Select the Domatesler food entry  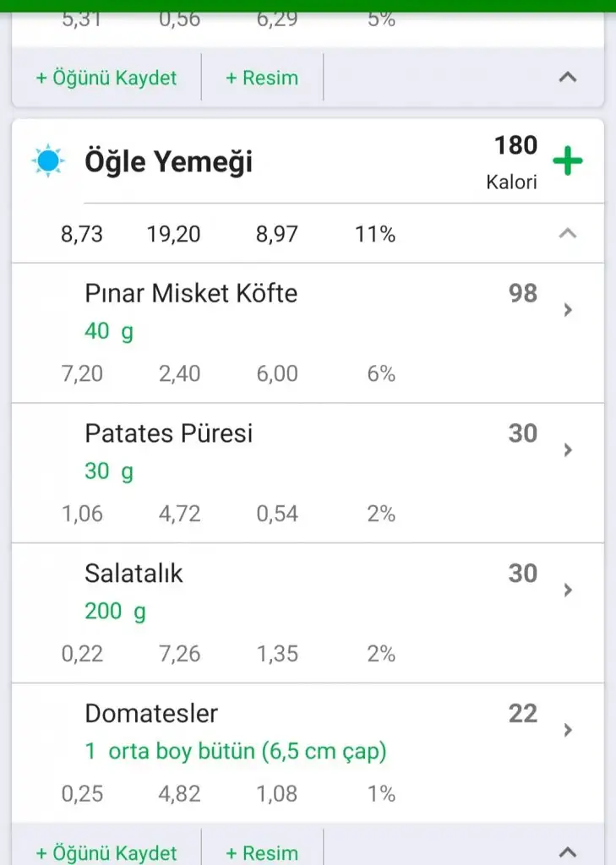(151, 715)
